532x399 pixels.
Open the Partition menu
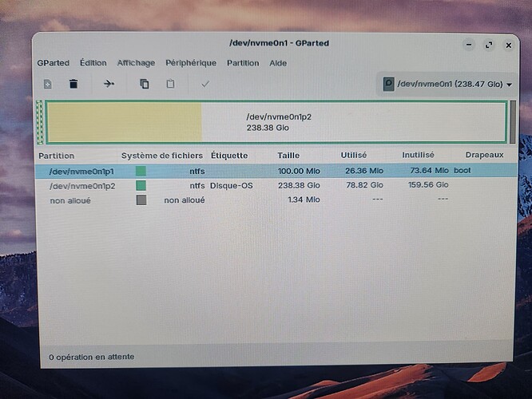coord(243,63)
